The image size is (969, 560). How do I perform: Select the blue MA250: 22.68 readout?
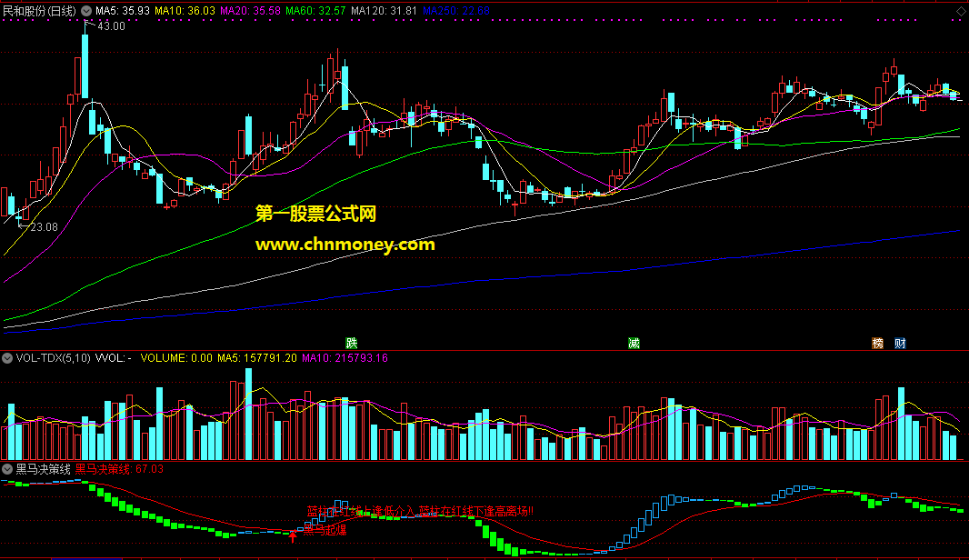[456, 11]
